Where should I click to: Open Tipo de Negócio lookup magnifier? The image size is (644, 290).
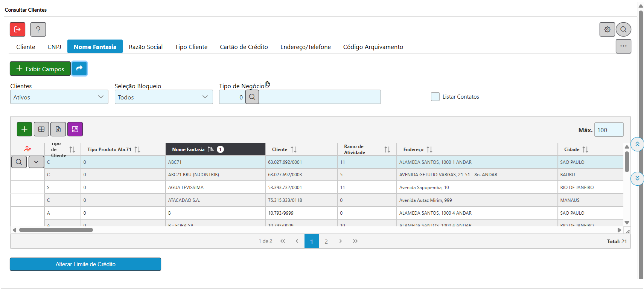(x=252, y=97)
